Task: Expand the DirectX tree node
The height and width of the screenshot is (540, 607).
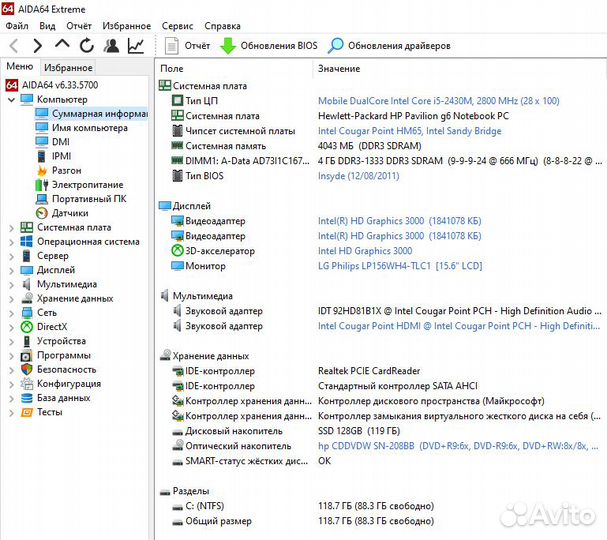Action: coord(11,327)
